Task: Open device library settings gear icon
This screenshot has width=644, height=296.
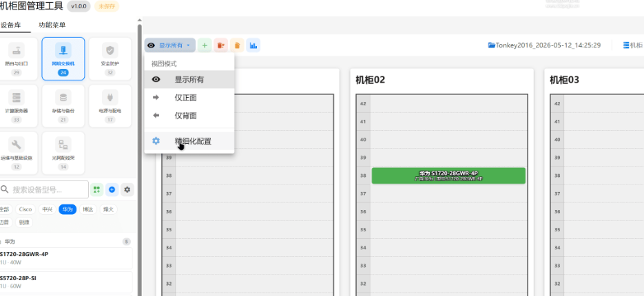Action: coord(127,190)
